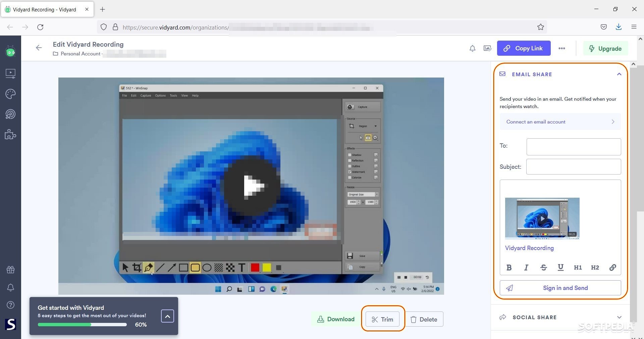The image size is (644, 339).
Task: Open the three-dot more options menu
Action: 562,48
